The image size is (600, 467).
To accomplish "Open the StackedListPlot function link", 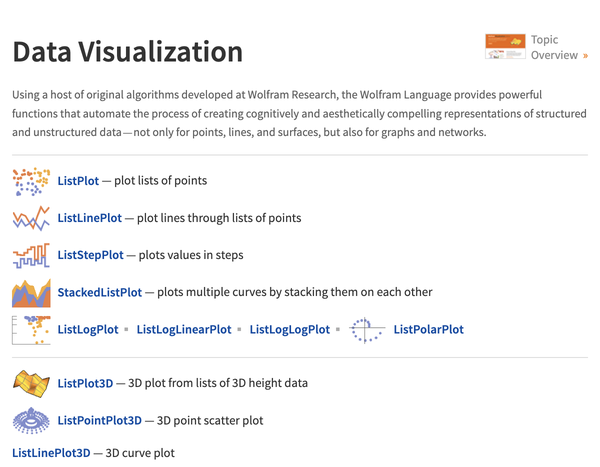I will (99, 292).
